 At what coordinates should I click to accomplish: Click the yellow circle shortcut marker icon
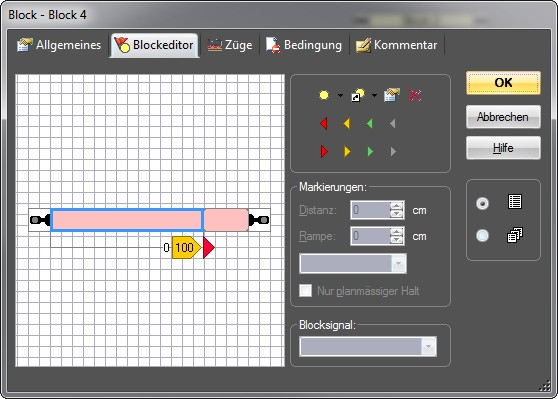click(358, 95)
